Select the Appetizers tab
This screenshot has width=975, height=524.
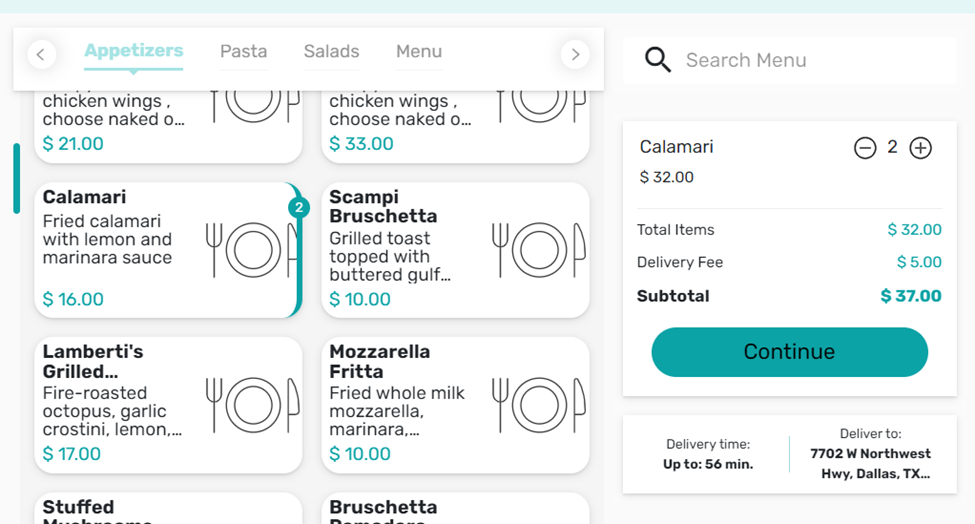point(133,51)
